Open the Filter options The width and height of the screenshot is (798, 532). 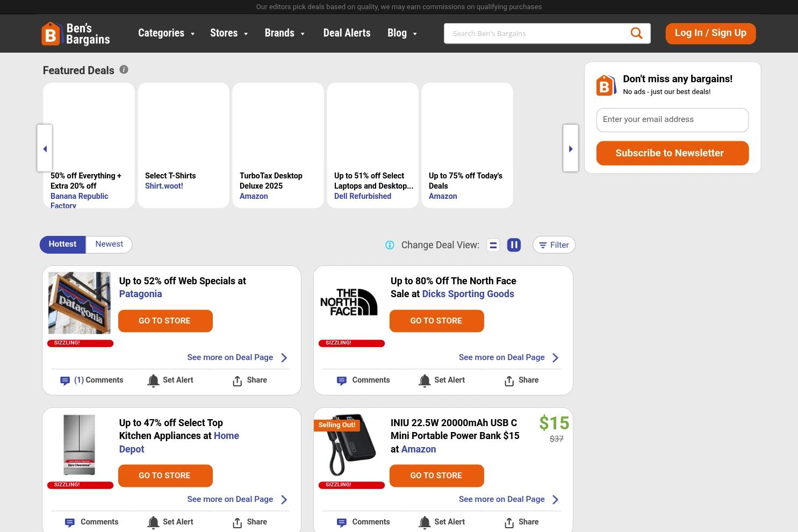tap(554, 245)
